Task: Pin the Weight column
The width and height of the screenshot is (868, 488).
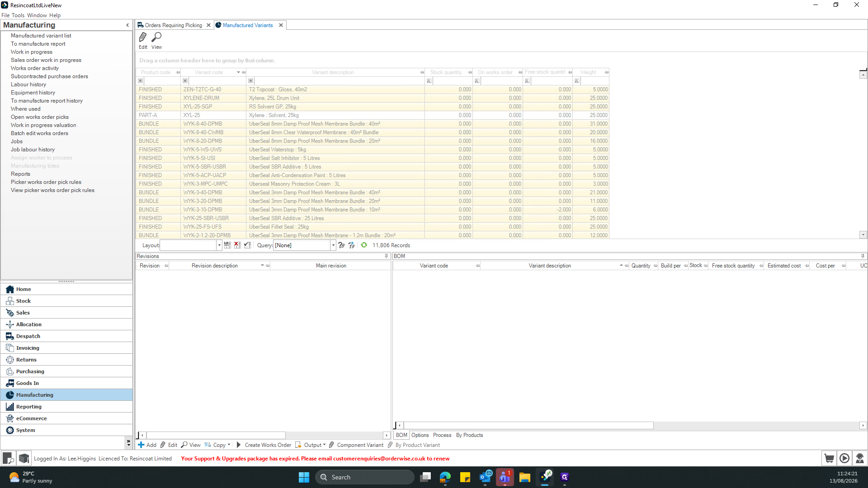Action: (607, 72)
